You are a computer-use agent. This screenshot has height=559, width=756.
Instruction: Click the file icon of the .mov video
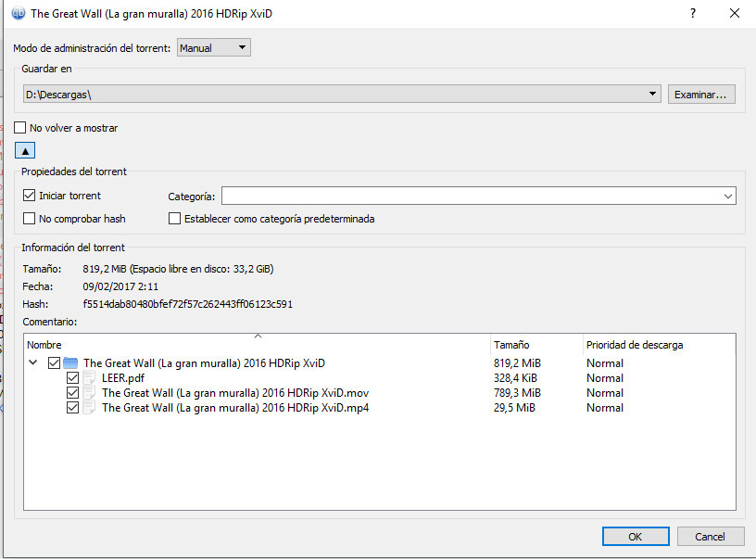click(x=89, y=393)
